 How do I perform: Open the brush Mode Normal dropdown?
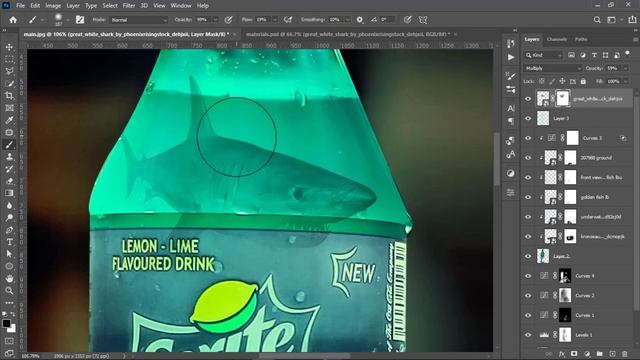[x=138, y=20]
